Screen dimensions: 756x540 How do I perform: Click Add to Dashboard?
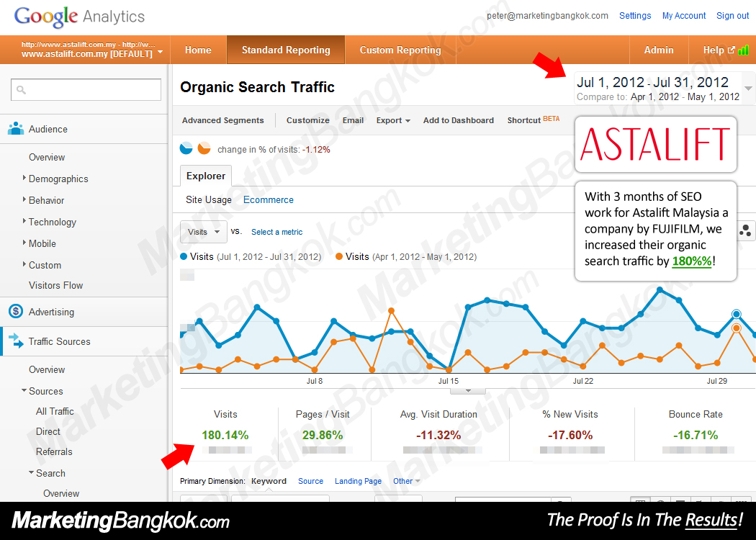click(x=458, y=120)
